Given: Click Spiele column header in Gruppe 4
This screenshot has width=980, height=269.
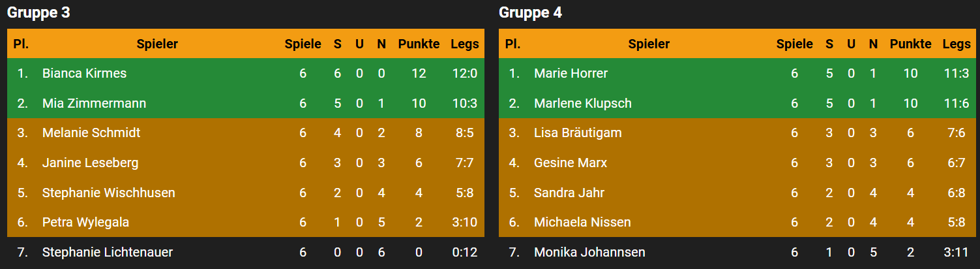Looking at the screenshot, I should [x=794, y=44].
